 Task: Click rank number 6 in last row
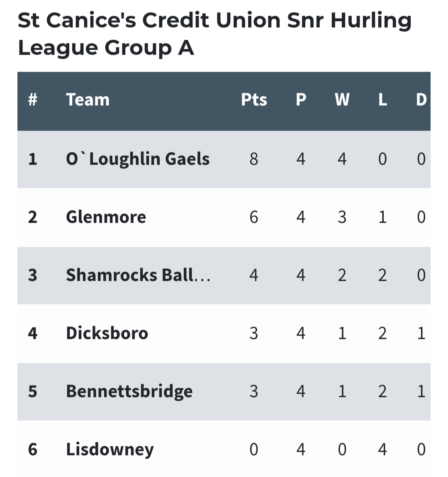pos(32,449)
